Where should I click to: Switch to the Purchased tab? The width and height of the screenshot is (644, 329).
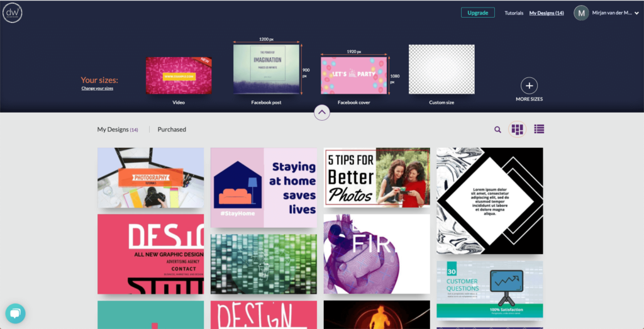tap(172, 130)
